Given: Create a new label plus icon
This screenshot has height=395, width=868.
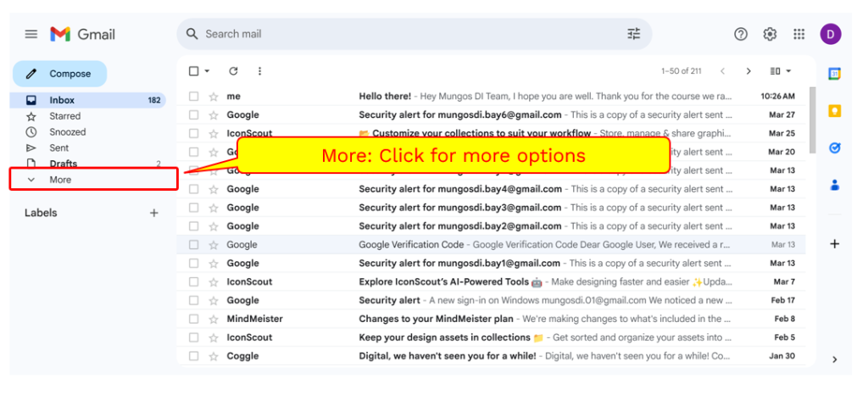Looking at the screenshot, I should pos(153,213).
